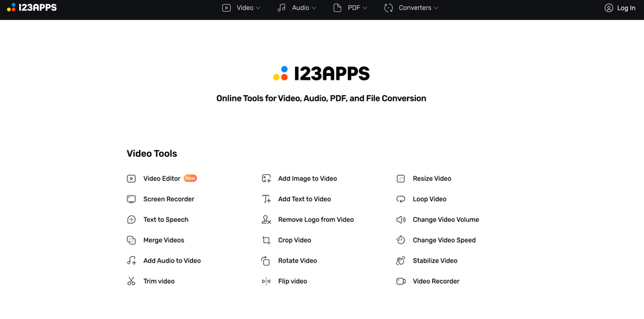The image size is (644, 319).
Task: Click the Loop Video icon
Action: click(x=401, y=199)
